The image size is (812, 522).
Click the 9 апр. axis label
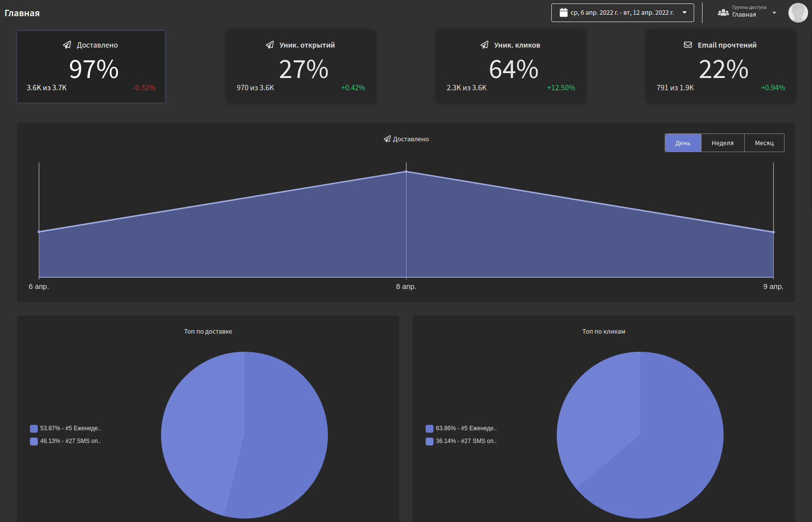pyautogui.click(x=773, y=287)
